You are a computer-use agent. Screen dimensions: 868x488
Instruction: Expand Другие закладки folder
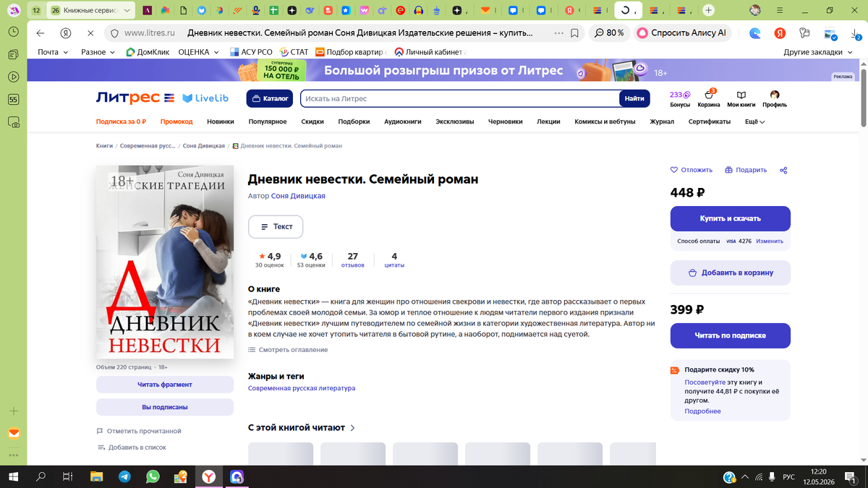pyautogui.click(x=818, y=52)
